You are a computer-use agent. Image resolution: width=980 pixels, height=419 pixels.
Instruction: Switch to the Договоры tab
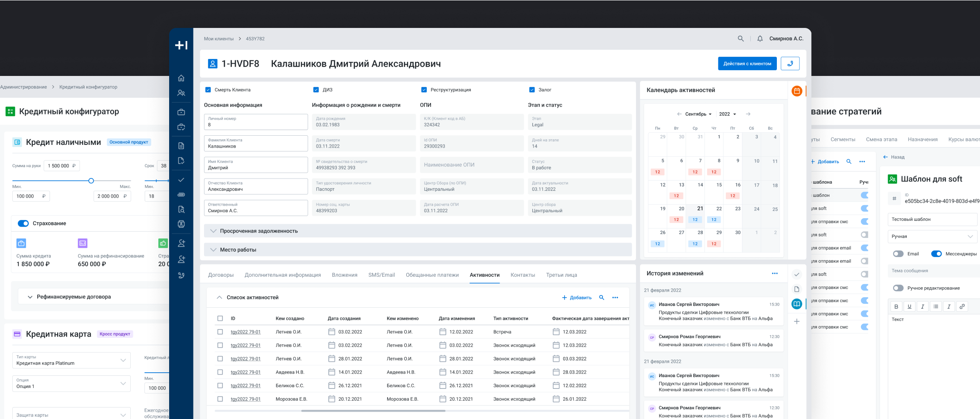[x=221, y=275]
